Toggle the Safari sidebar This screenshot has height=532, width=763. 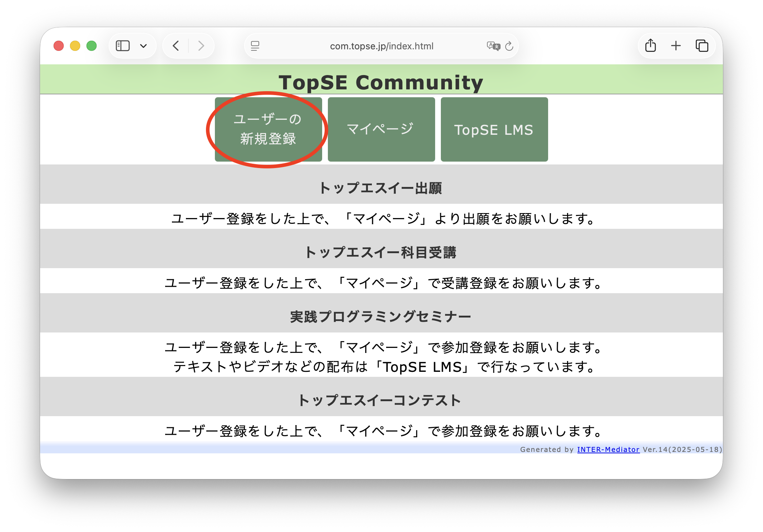point(122,46)
